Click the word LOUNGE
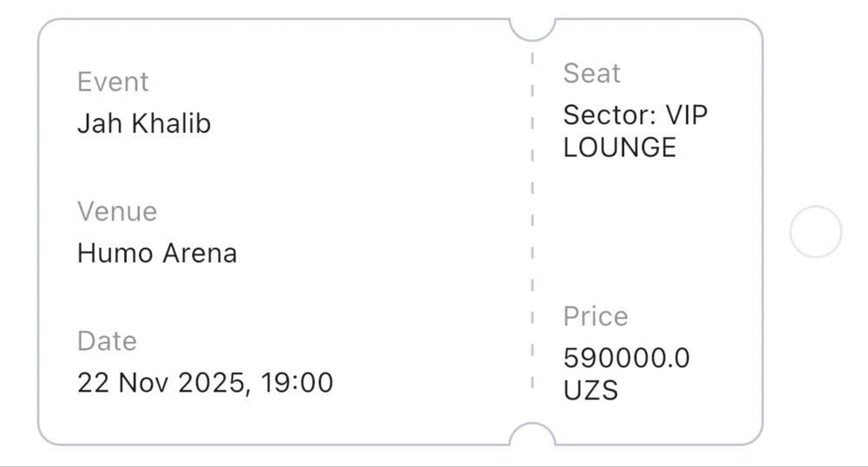Viewport: 868px width, 467px height. click(620, 148)
